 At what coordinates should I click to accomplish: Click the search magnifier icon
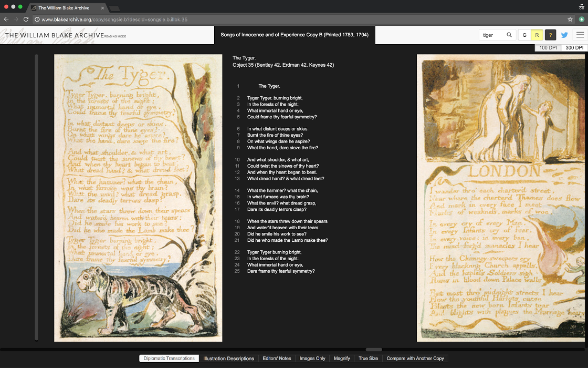(509, 35)
